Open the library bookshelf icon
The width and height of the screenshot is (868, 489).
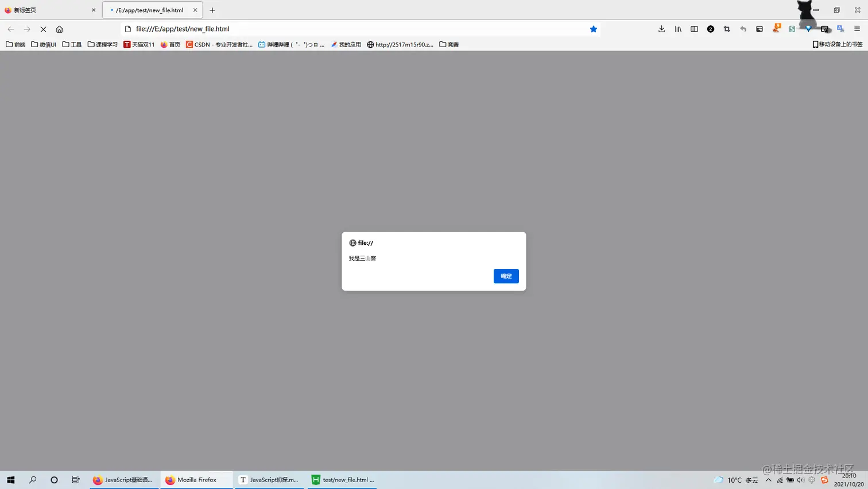(x=678, y=29)
